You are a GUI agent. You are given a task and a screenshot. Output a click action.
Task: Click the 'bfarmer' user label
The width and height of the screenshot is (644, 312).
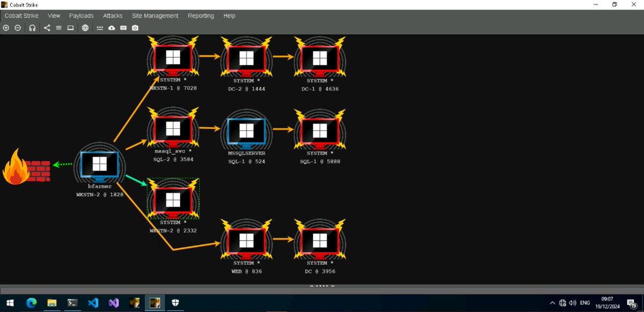point(99,186)
